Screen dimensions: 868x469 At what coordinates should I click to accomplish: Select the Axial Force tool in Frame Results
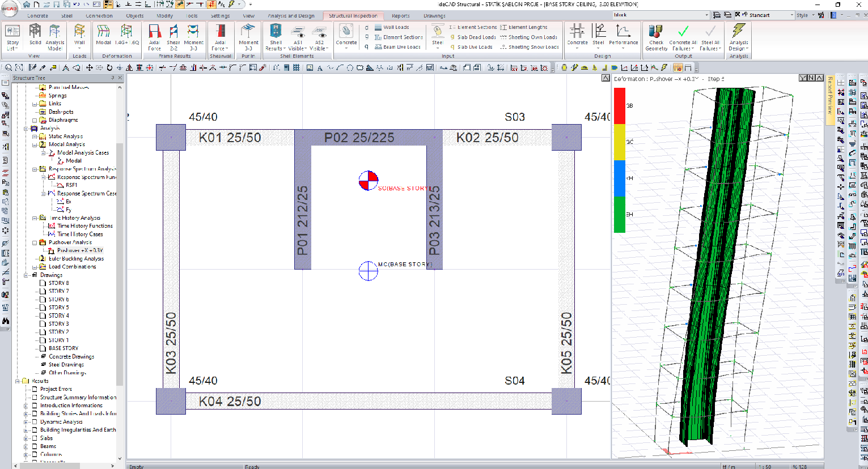[153, 36]
